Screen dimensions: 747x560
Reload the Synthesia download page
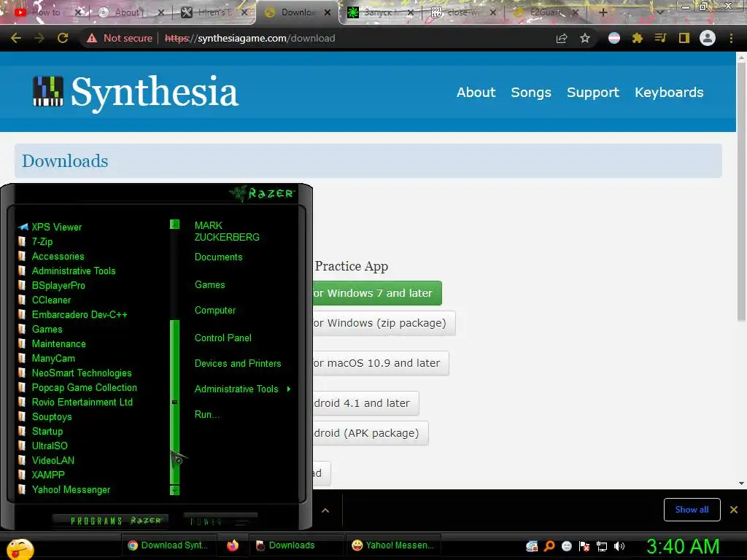pos(63,38)
